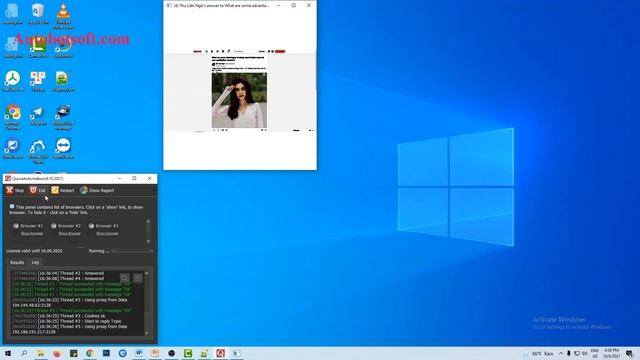Click the taskbar clock

click(x=611, y=353)
